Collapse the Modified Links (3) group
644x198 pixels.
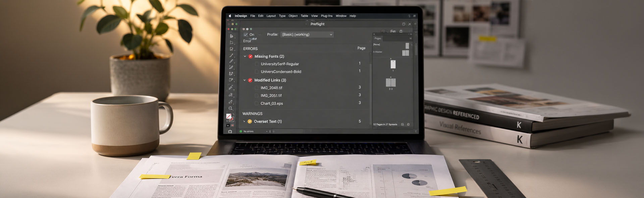(x=245, y=80)
